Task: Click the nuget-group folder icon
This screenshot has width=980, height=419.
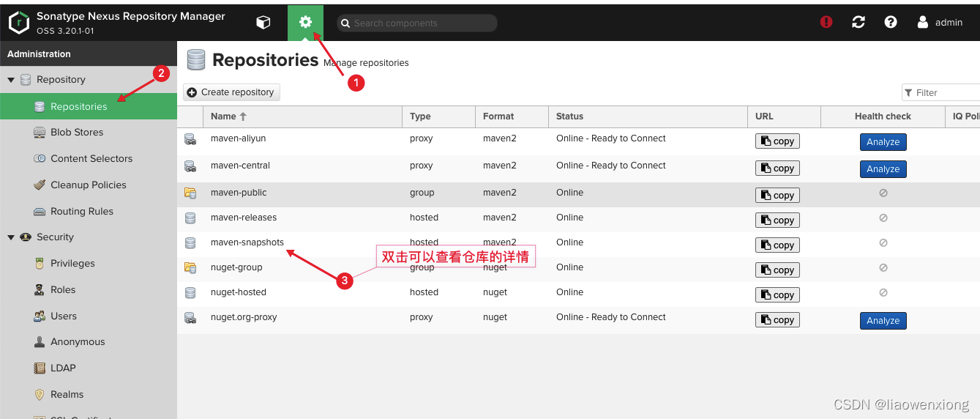Action: [x=190, y=268]
